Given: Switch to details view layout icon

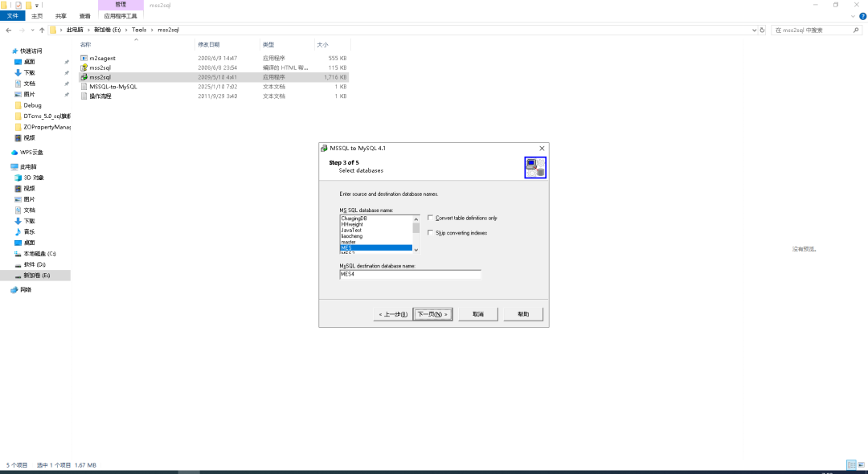Looking at the screenshot, I should pyautogui.click(x=851, y=465).
